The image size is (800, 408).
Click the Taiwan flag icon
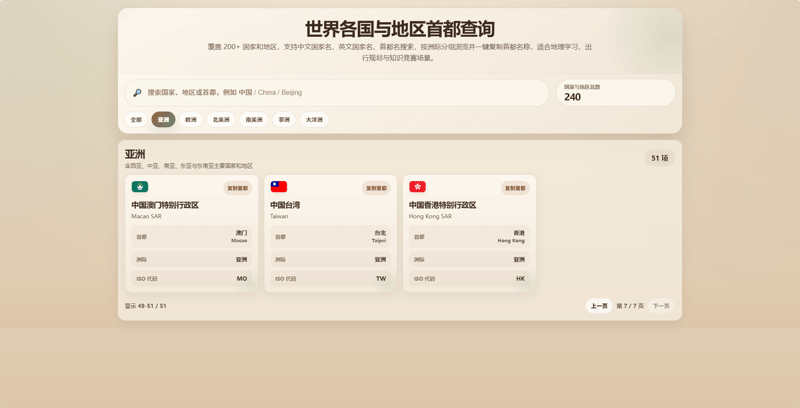(x=279, y=187)
